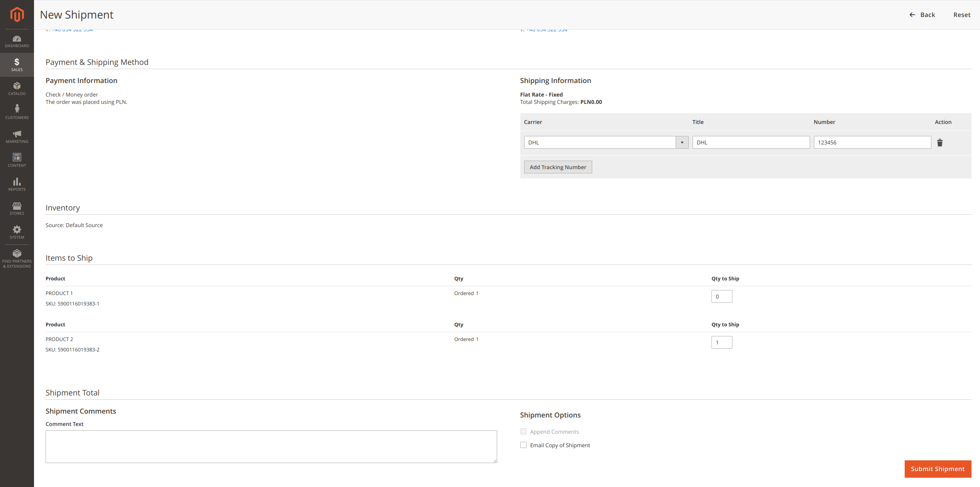Viewport: 980px width, 487px height.
Task: Open the Sales menu in sidebar
Action: 17,64
